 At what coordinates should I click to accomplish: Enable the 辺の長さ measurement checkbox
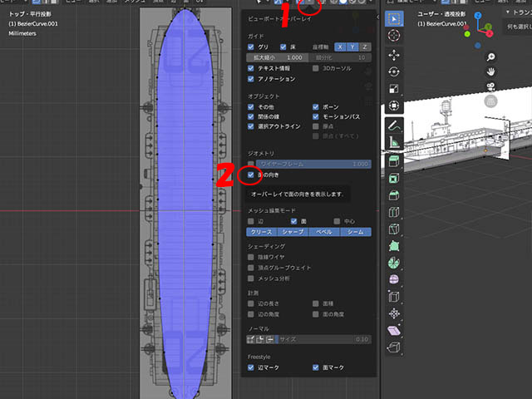(251, 303)
